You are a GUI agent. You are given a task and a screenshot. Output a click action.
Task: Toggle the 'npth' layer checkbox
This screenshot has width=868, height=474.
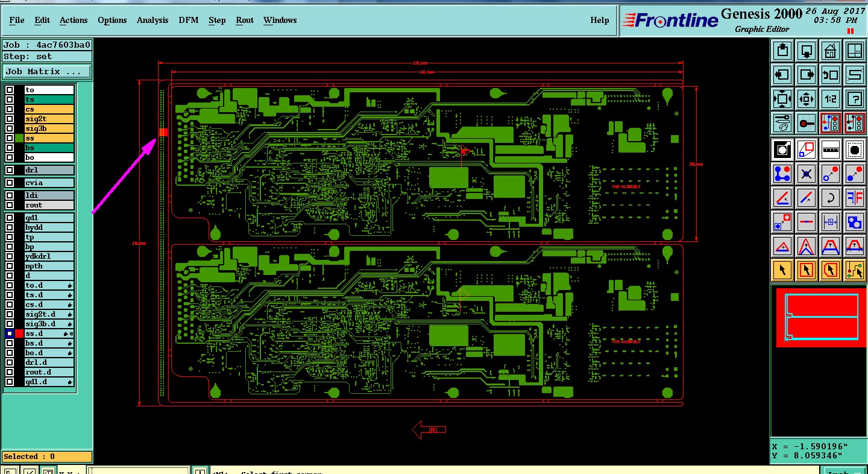tap(10, 266)
